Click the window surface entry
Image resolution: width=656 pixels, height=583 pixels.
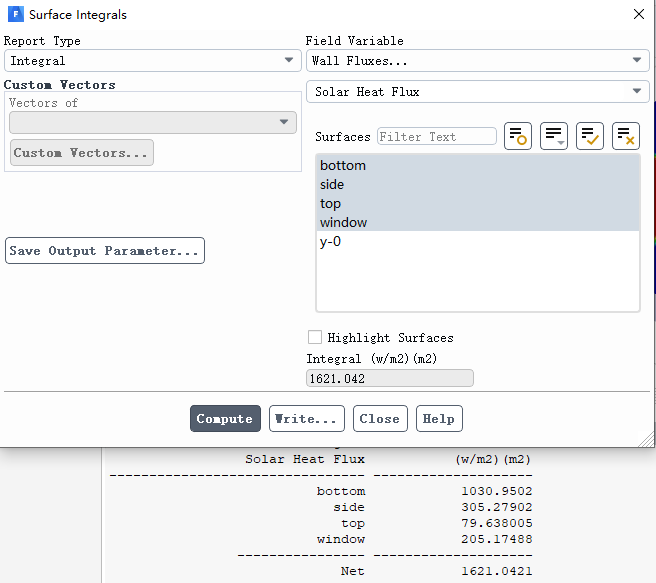pos(344,222)
